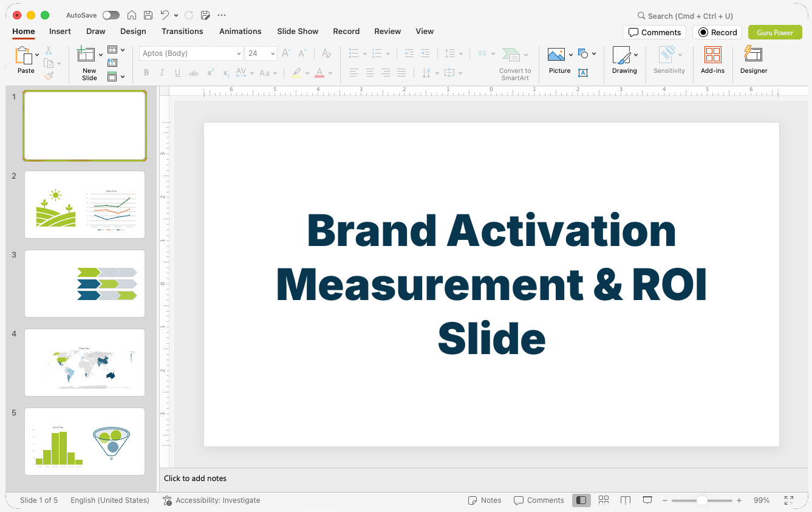Open the View tab
The width and height of the screenshot is (812, 512).
[x=425, y=32]
